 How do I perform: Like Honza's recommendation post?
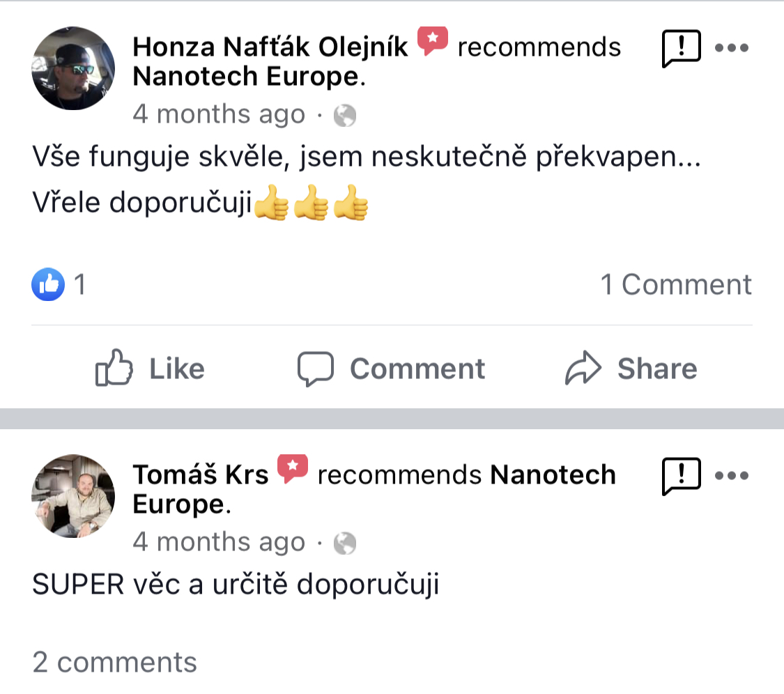click(150, 369)
